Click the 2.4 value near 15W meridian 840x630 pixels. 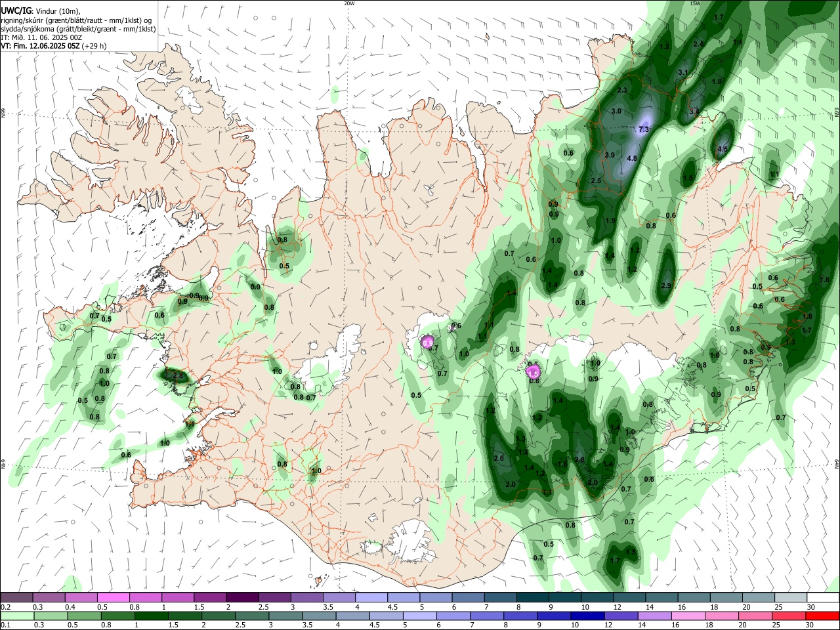click(x=698, y=45)
